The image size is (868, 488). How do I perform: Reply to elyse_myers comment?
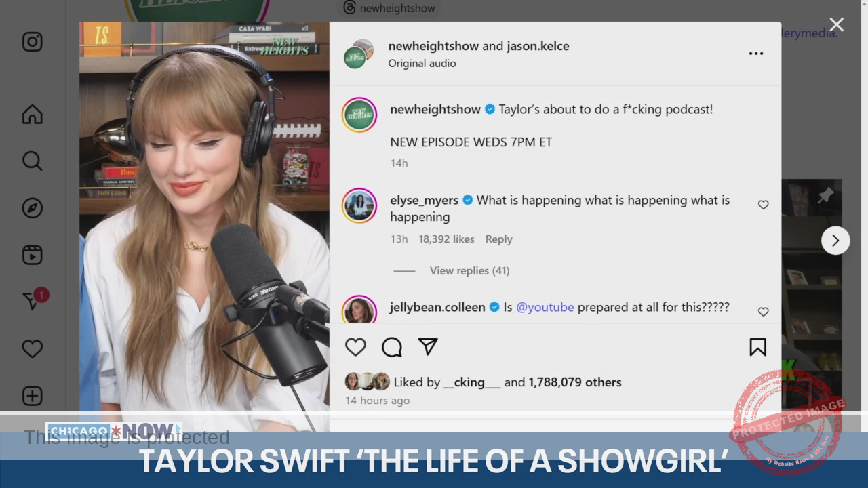(498, 239)
